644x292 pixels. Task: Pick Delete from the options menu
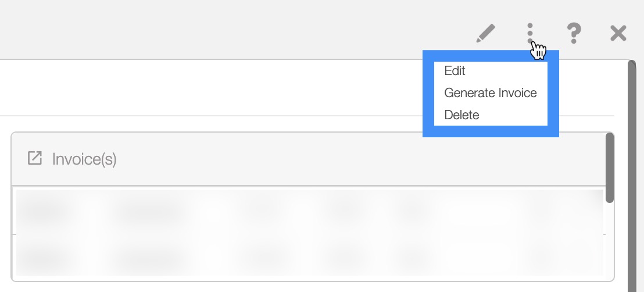pos(461,115)
